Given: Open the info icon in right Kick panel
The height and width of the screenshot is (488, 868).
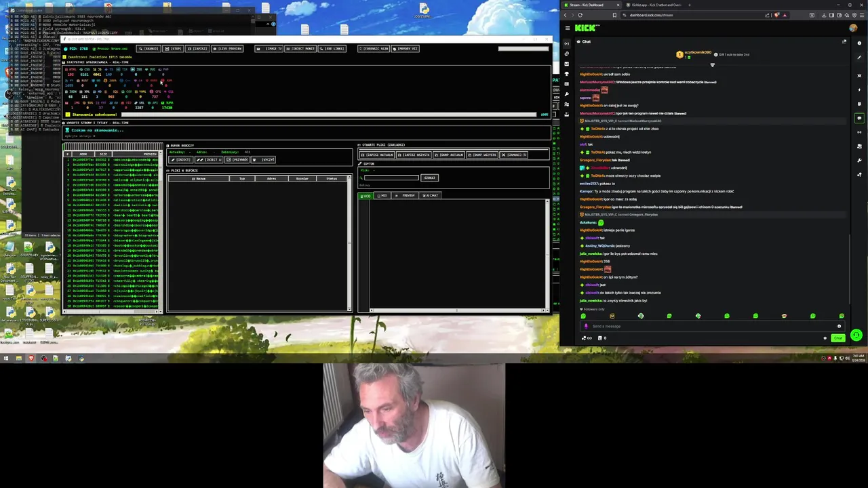Looking at the screenshot, I should coord(859,43).
